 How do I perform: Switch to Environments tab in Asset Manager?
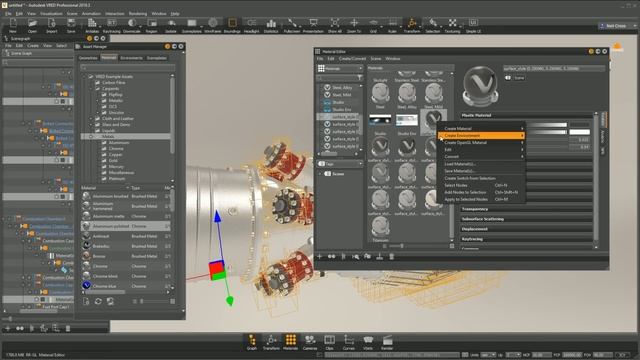131,58
